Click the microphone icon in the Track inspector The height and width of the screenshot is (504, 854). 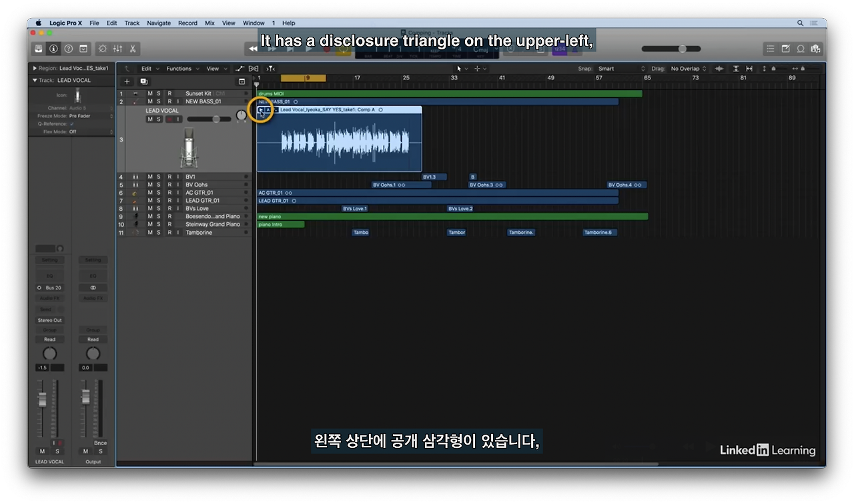point(77,96)
